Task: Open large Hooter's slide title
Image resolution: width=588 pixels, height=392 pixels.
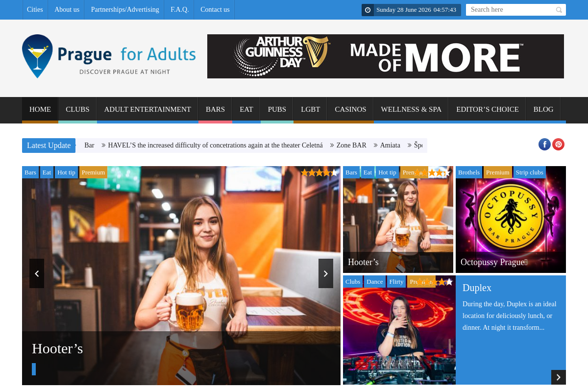Action: [x=57, y=349]
